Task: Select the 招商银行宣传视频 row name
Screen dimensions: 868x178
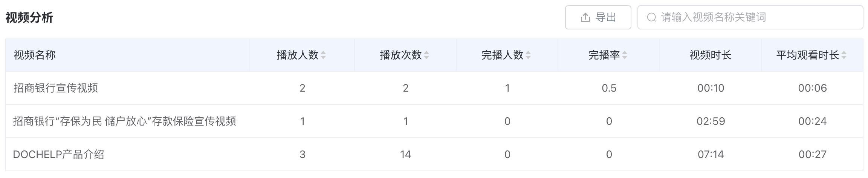Action: click(56, 88)
